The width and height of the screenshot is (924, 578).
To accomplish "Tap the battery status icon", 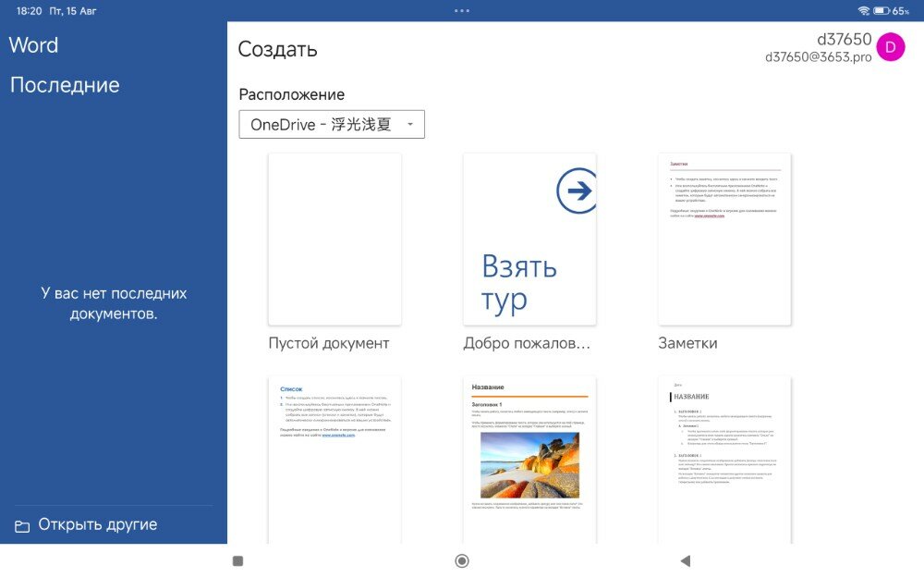I will 881,10.
